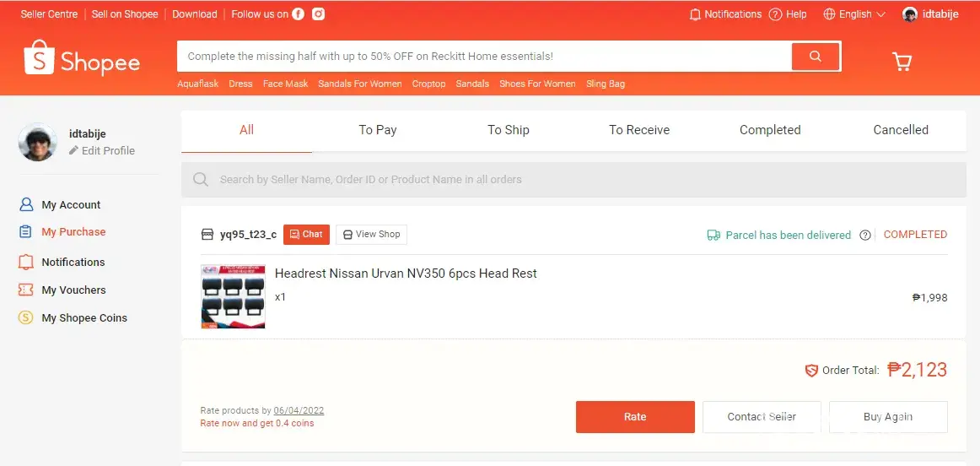Open Help question mark icon
Viewport: 980px width, 466px height.
775,14
